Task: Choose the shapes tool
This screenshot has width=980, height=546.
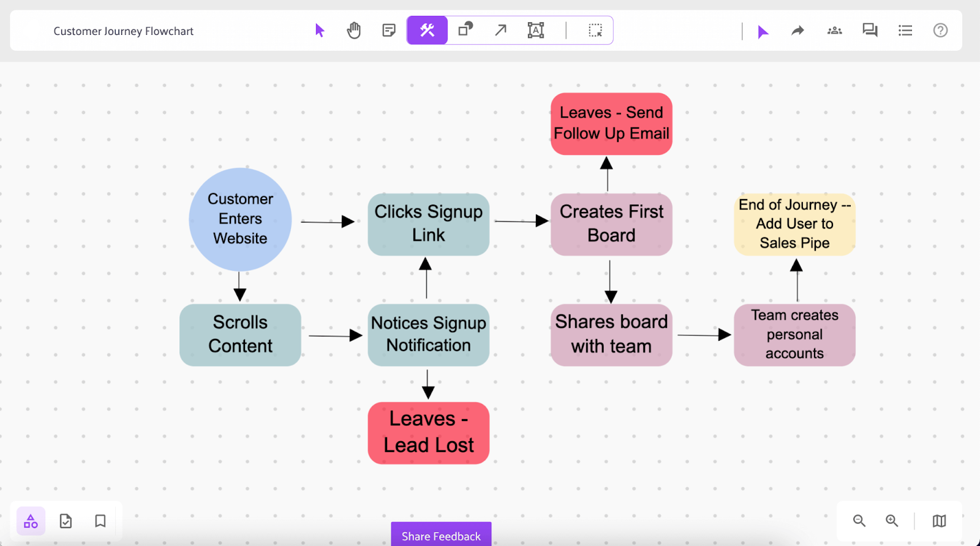Action: click(466, 29)
